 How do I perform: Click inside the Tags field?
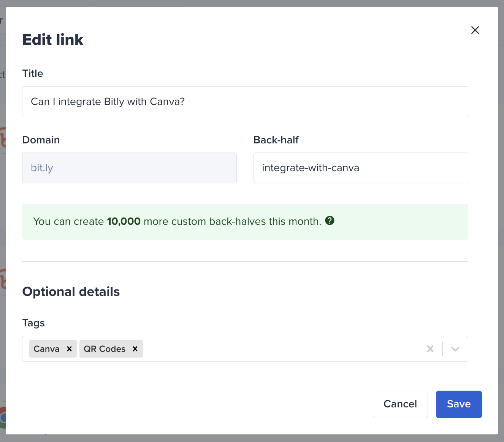point(266,349)
